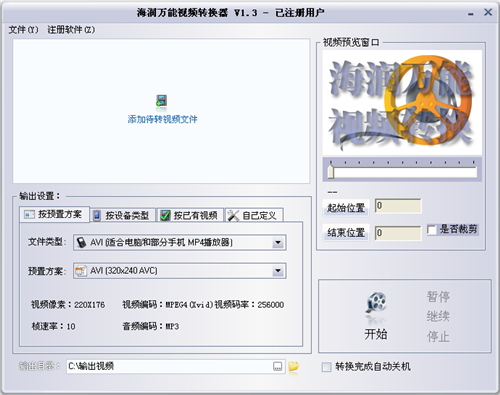Viewport: 500px width, 395px height.
Task: Enable the 是否裁剪 checkbox
Action: pos(432,230)
